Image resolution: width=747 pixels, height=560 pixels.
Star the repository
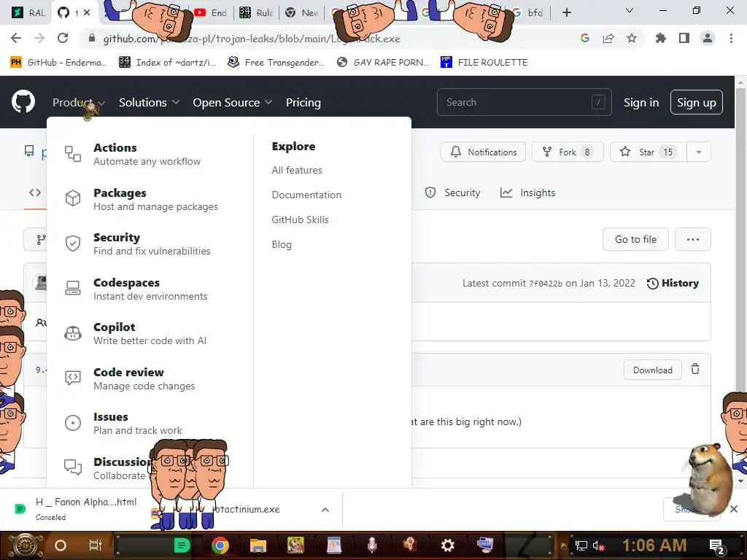point(648,152)
